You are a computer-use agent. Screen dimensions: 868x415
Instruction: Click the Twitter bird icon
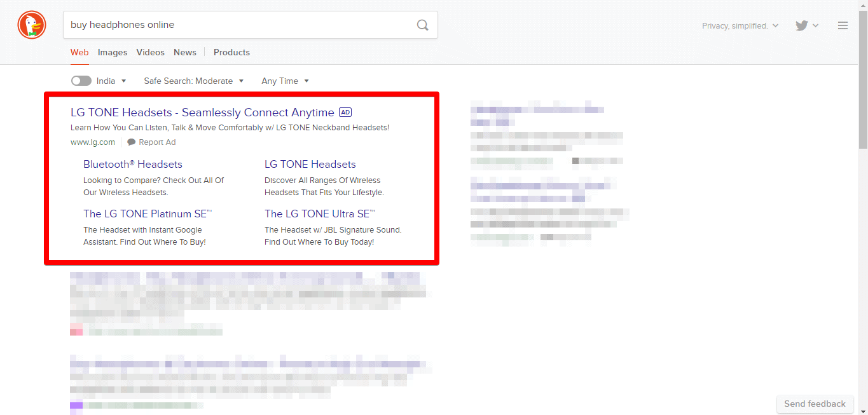click(x=801, y=25)
